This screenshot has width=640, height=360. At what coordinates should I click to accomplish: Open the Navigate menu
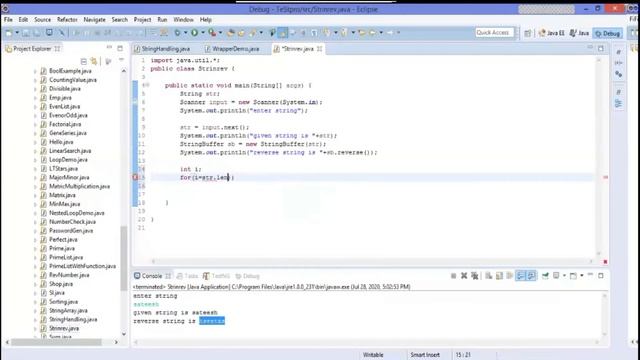(94, 19)
